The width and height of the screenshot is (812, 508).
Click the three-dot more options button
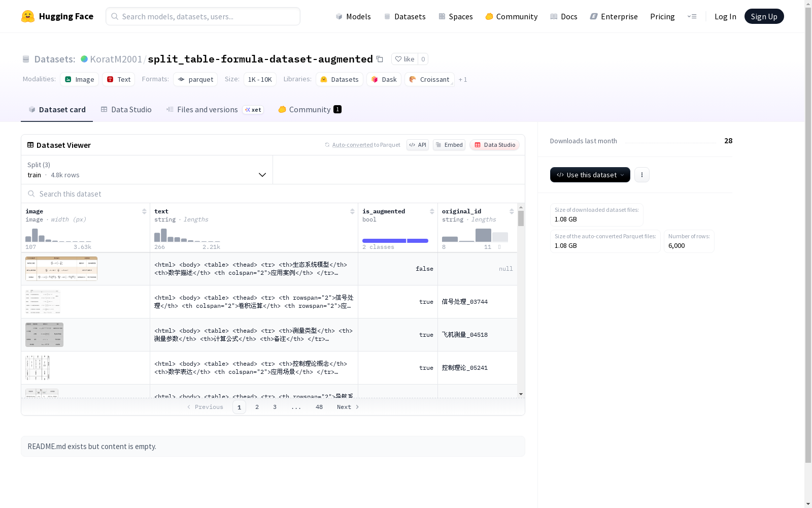(642, 175)
